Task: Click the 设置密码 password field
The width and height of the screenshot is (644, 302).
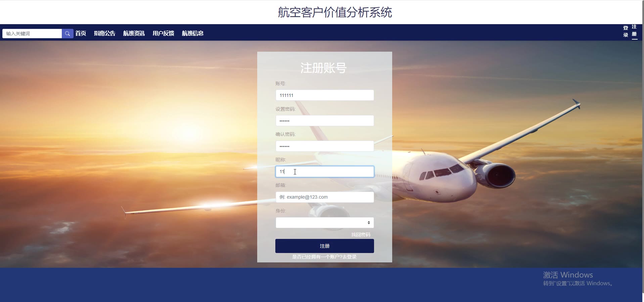Action: point(325,121)
